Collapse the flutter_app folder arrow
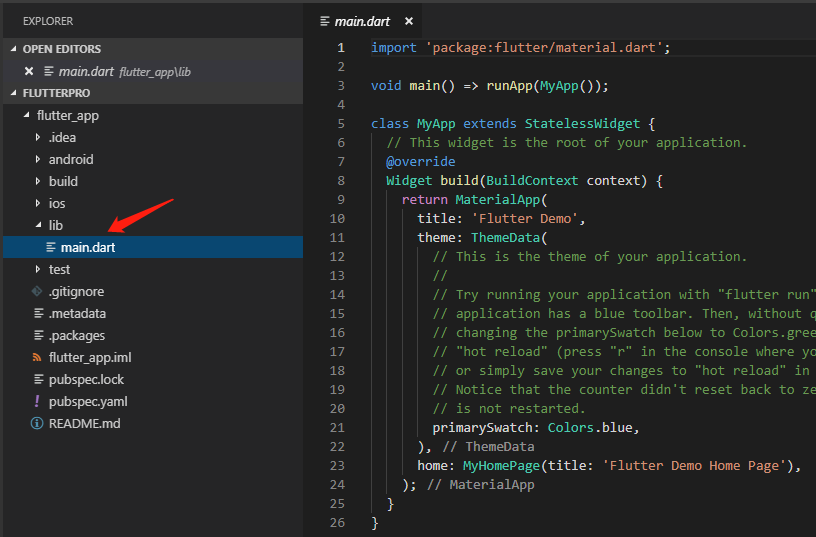Screen dimensions: 816x537 [x=27, y=115]
